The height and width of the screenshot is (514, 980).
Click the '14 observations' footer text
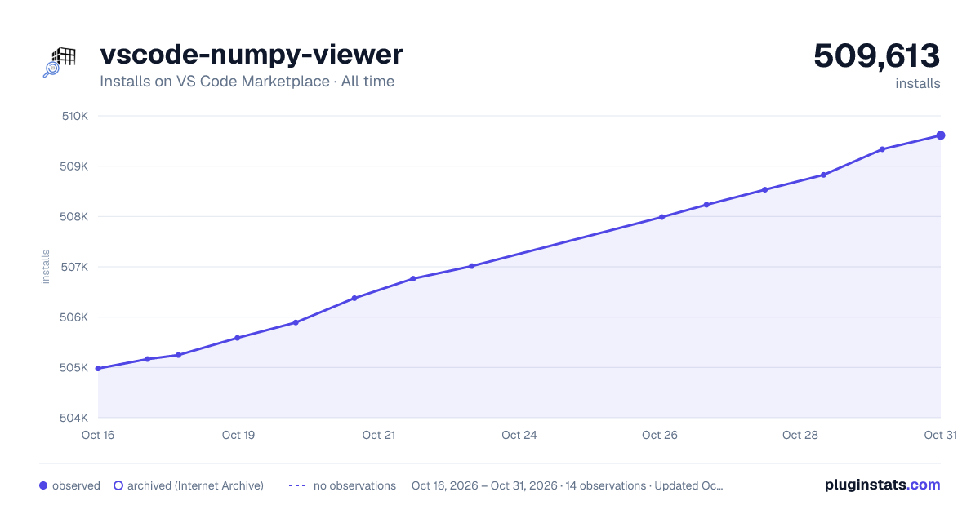pyautogui.click(x=605, y=485)
